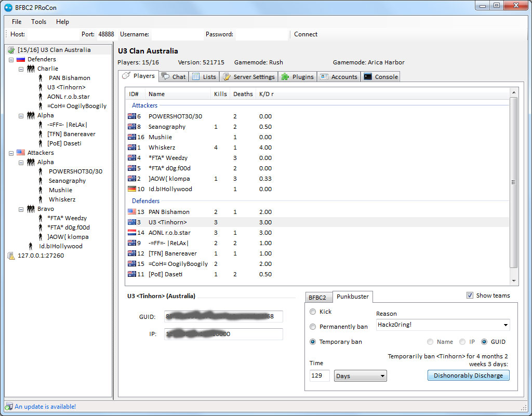The width and height of the screenshot is (532, 416).
Task: Click the player list vertical scrollbar thumb
Action: point(514,182)
